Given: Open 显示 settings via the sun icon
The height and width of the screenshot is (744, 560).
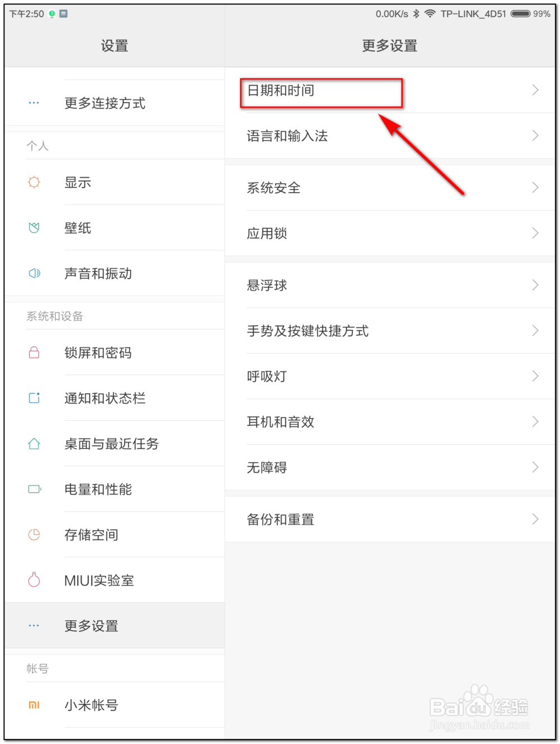Looking at the screenshot, I should (x=34, y=182).
